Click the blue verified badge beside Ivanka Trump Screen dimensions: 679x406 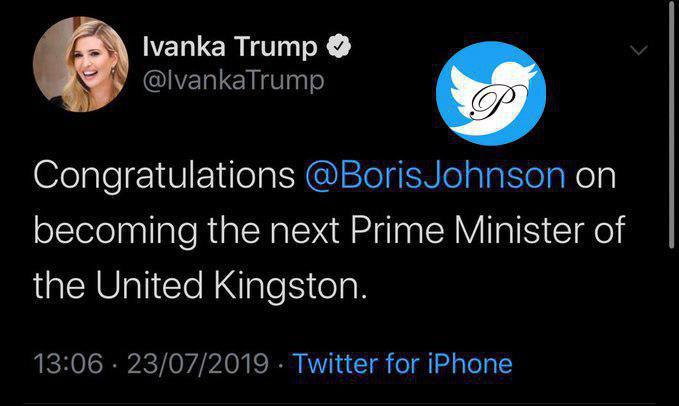[341, 47]
